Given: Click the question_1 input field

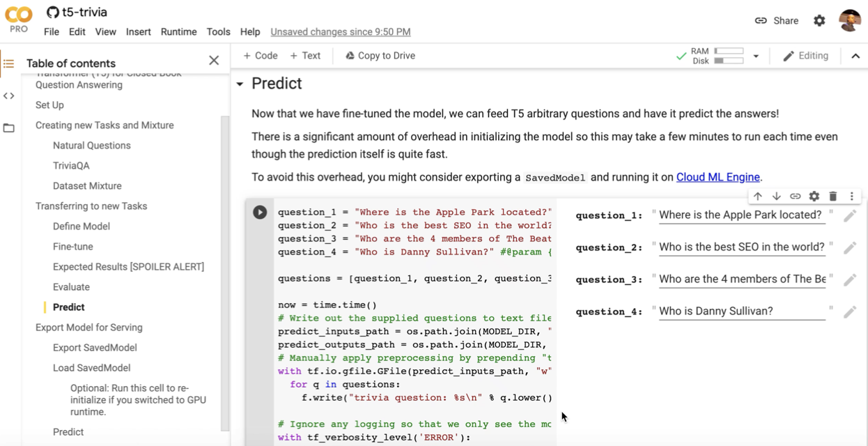Looking at the screenshot, I should coord(742,215).
